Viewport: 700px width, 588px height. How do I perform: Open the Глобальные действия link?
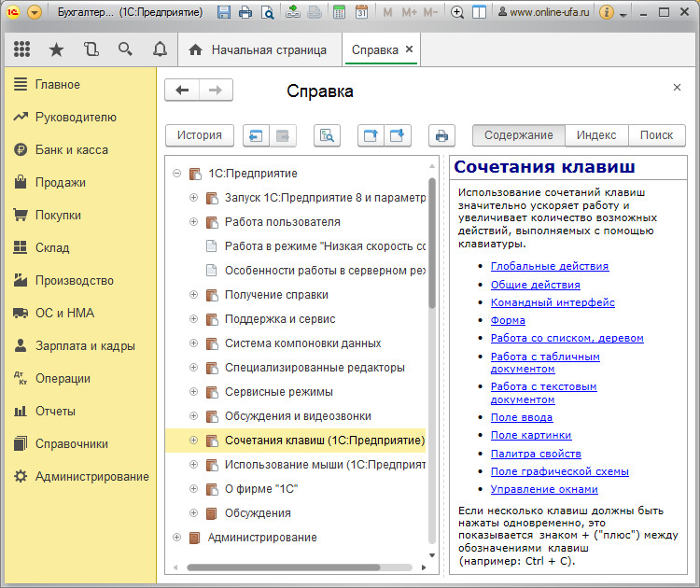point(549,266)
